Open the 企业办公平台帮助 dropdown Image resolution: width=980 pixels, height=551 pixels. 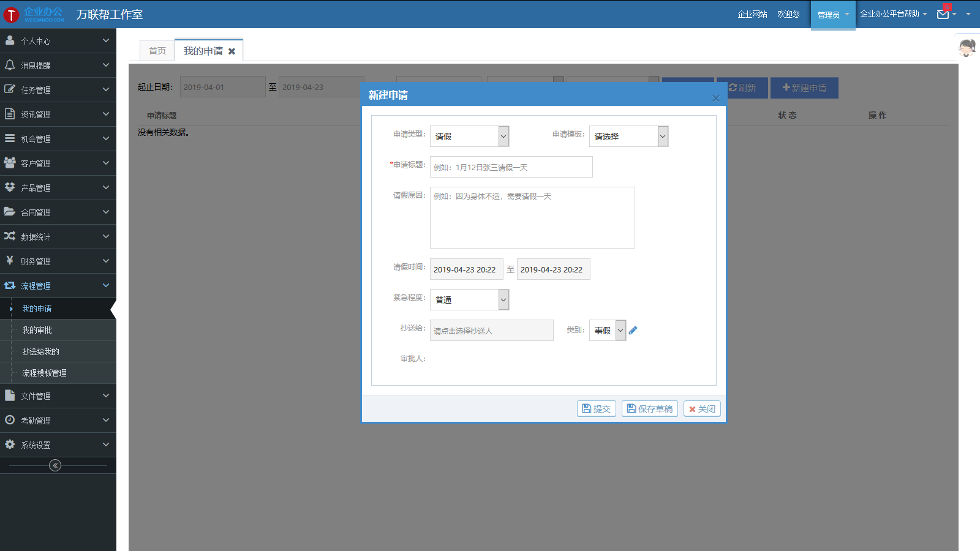click(893, 14)
